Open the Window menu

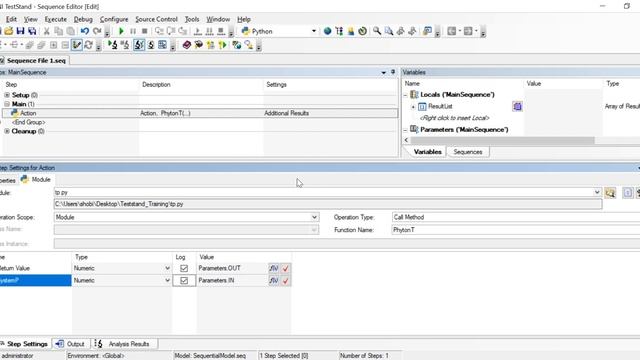tap(218, 19)
